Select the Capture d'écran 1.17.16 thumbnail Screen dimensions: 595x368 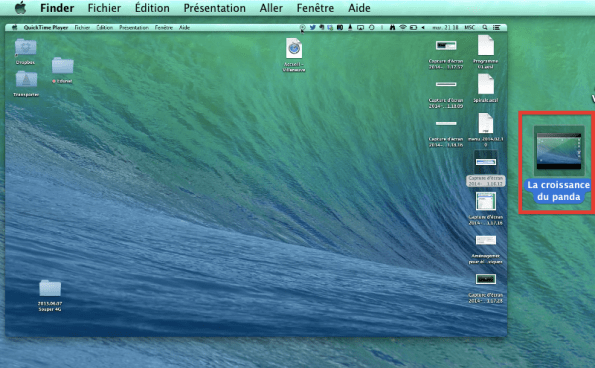click(x=486, y=201)
